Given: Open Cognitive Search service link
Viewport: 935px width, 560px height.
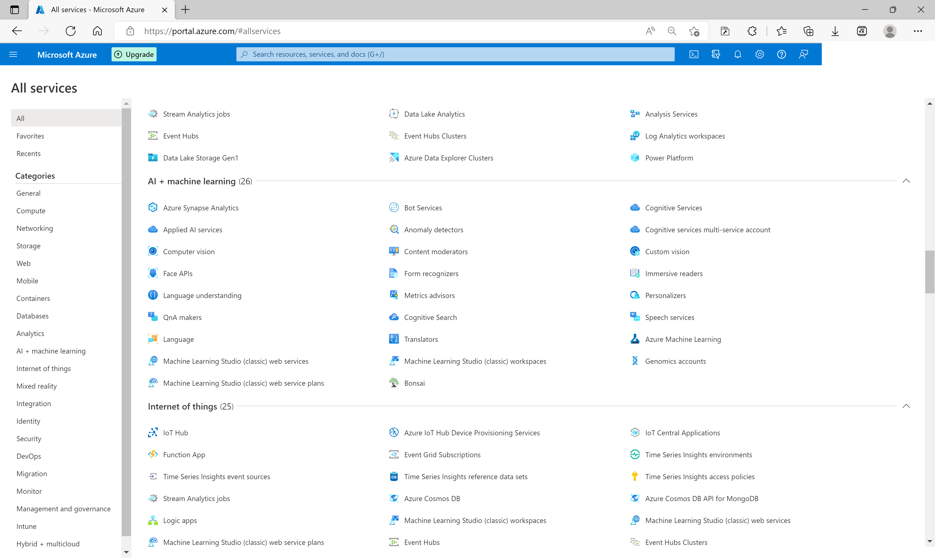Looking at the screenshot, I should coord(430,317).
